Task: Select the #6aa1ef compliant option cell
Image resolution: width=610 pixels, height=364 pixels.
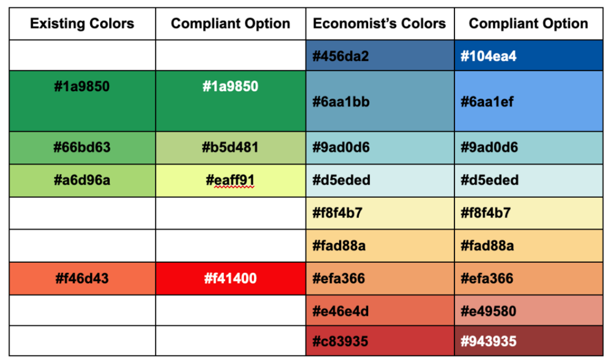Action: (x=529, y=101)
